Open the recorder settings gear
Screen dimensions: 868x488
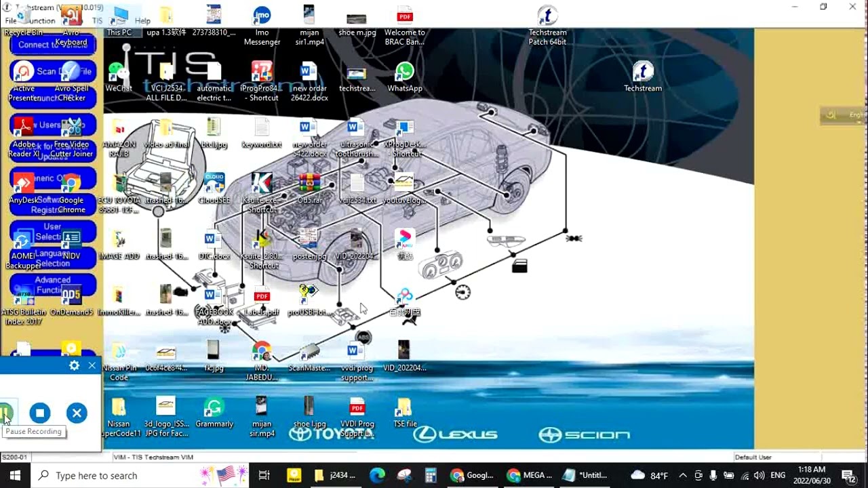[x=74, y=365]
